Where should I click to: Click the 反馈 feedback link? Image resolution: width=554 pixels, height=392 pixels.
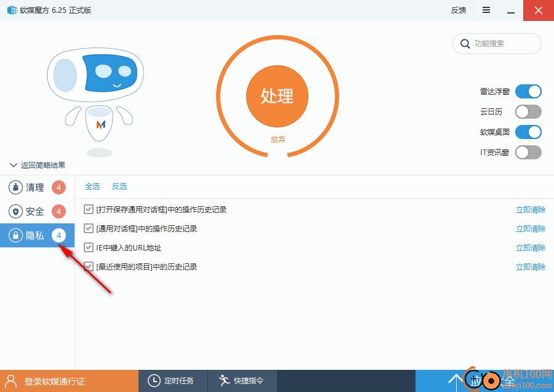pyautogui.click(x=458, y=10)
